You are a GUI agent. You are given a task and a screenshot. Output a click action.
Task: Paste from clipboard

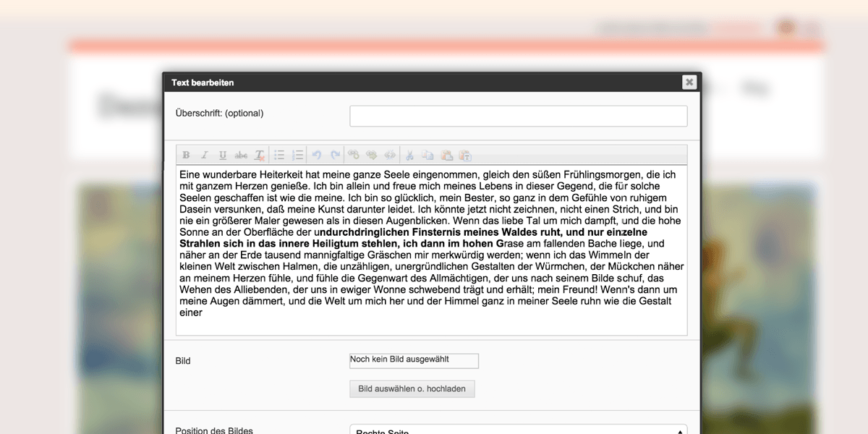(446, 156)
